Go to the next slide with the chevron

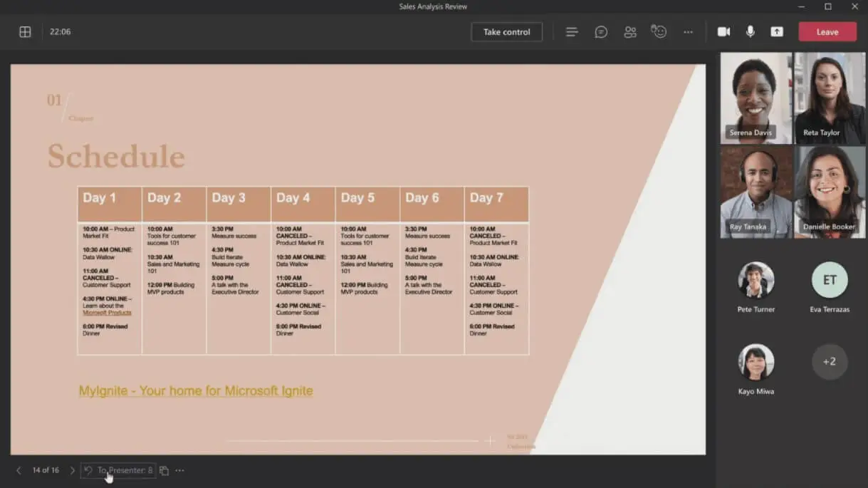click(72, 470)
